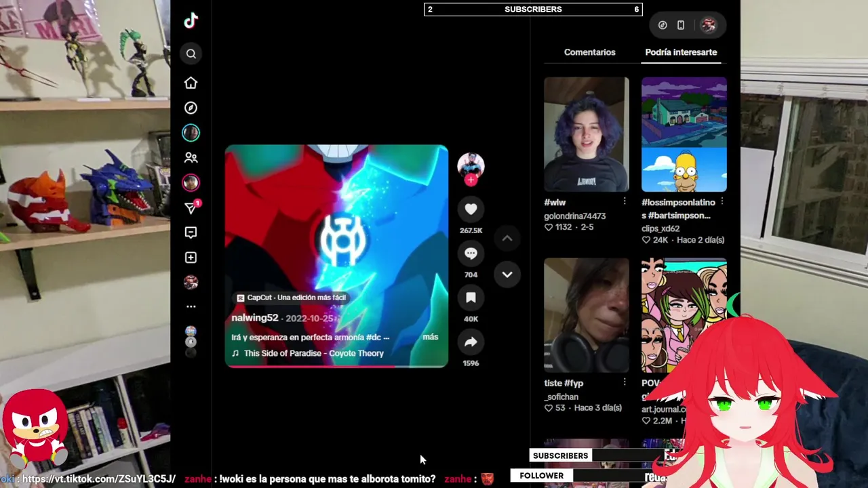Click the '40K' saved count

coord(471,319)
